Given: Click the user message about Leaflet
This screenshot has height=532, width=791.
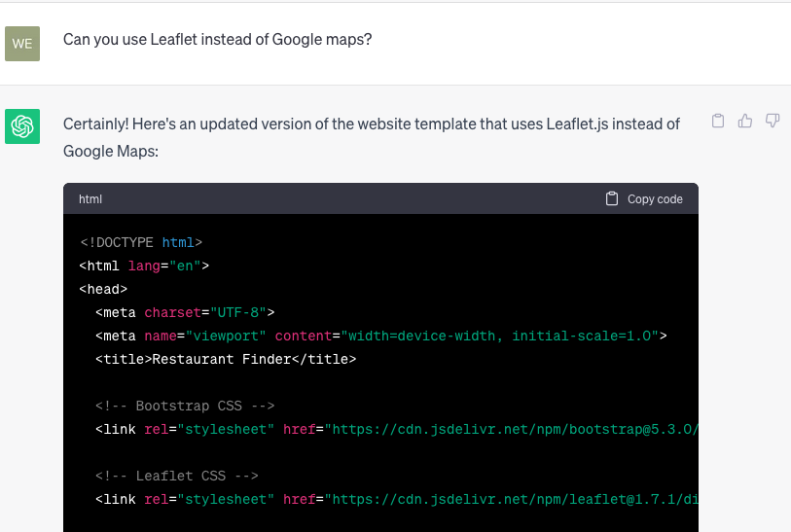Looking at the screenshot, I should [217, 39].
